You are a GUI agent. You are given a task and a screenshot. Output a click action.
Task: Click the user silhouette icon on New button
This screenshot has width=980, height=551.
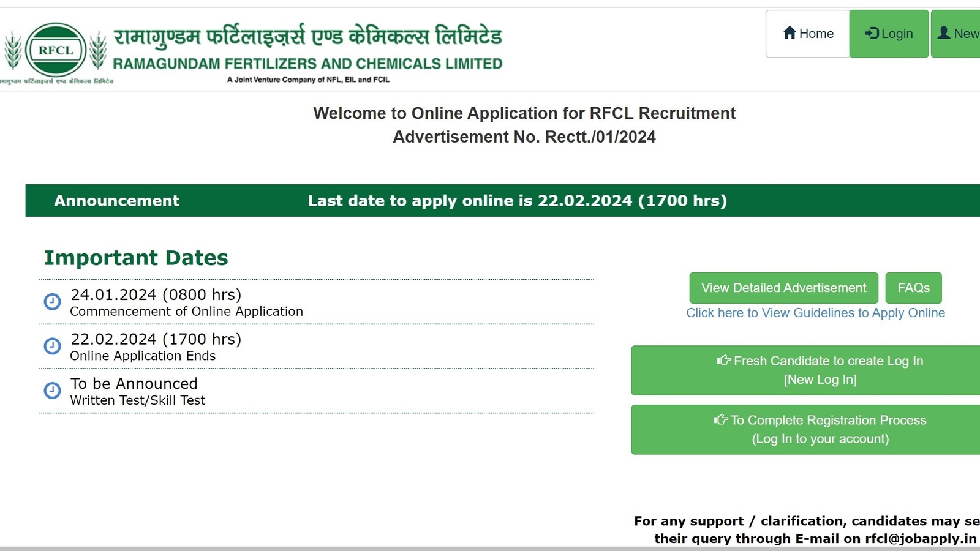944,32
